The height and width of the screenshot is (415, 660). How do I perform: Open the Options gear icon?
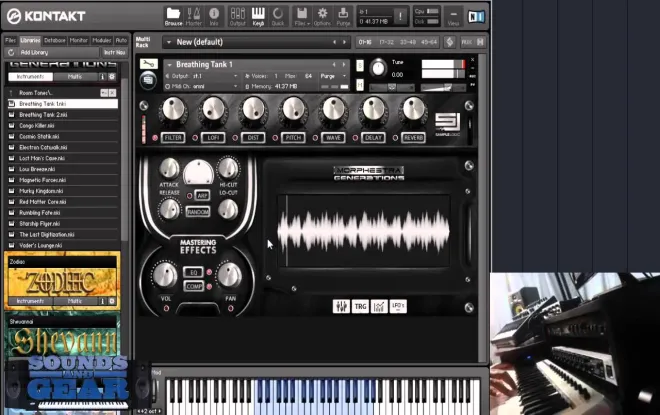(322, 16)
